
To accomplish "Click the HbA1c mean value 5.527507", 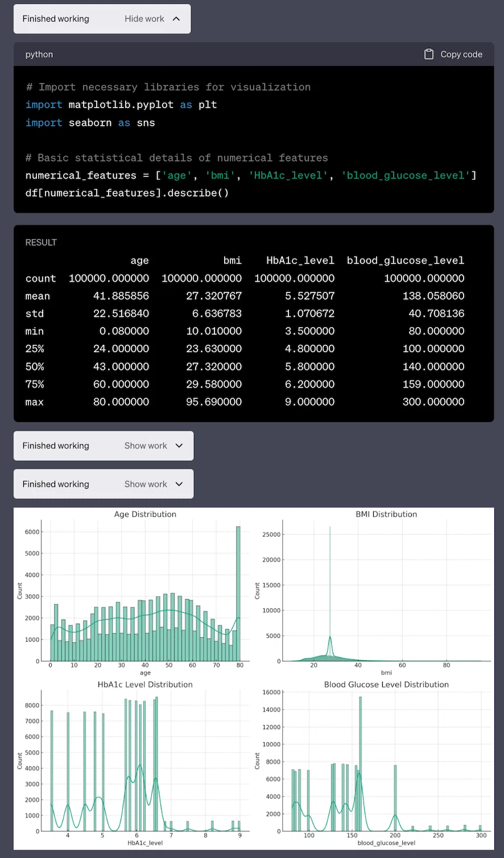I will (x=309, y=296).
